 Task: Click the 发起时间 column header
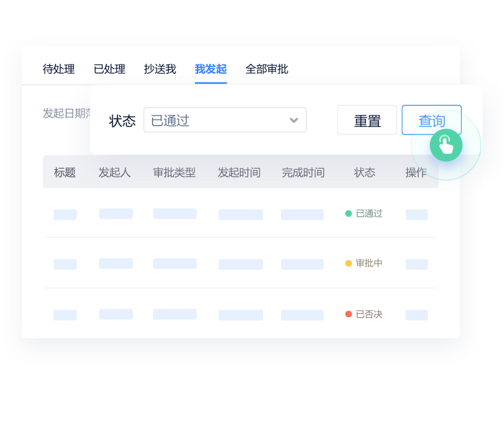[x=239, y=173]
